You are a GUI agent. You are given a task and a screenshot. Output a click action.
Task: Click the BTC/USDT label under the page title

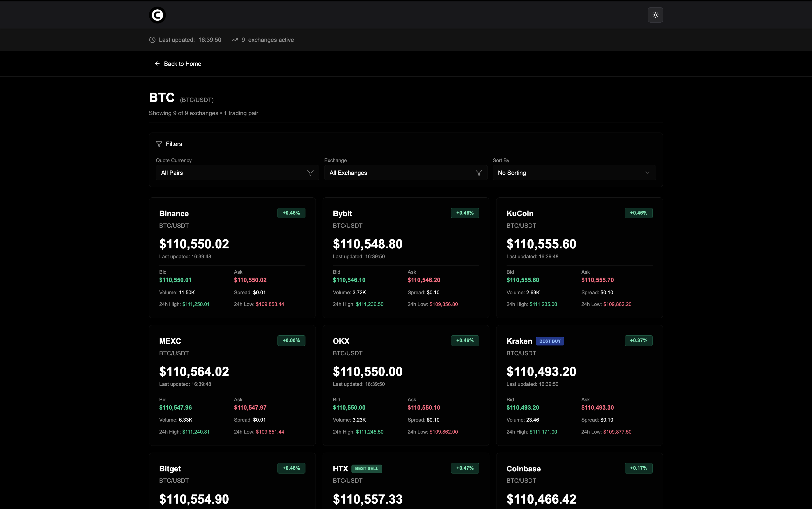(x=197, y=100)
